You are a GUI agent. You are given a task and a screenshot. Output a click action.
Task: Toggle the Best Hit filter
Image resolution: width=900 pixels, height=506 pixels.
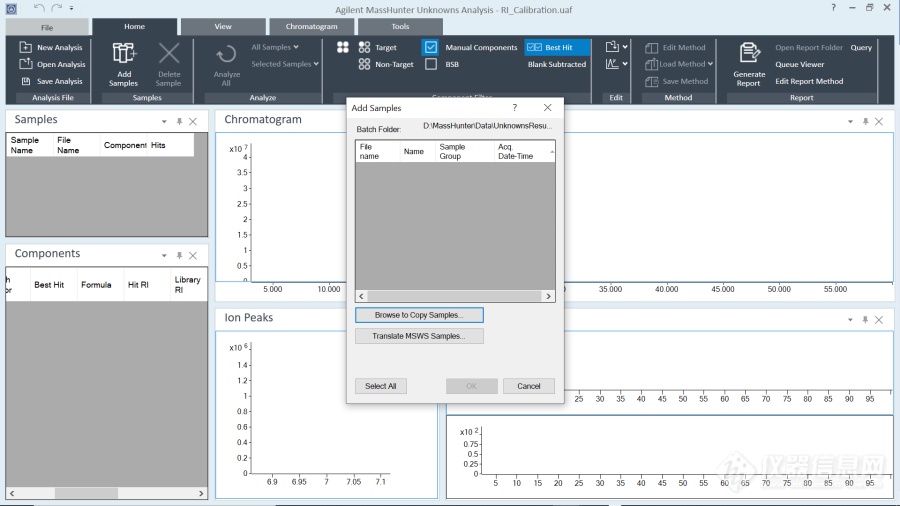point(556,47)
